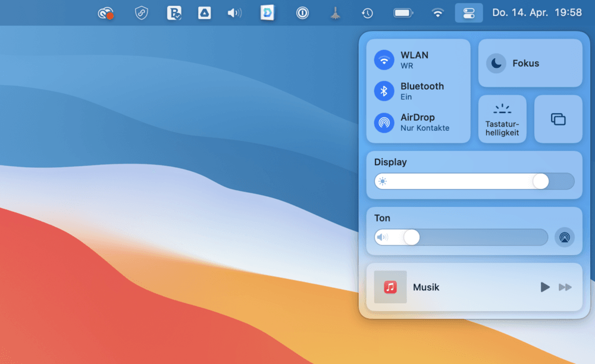This screenshot has height=364, width=595.
Task: Open Time Machine menu bar icon
Action: click(x=367, y=13)
